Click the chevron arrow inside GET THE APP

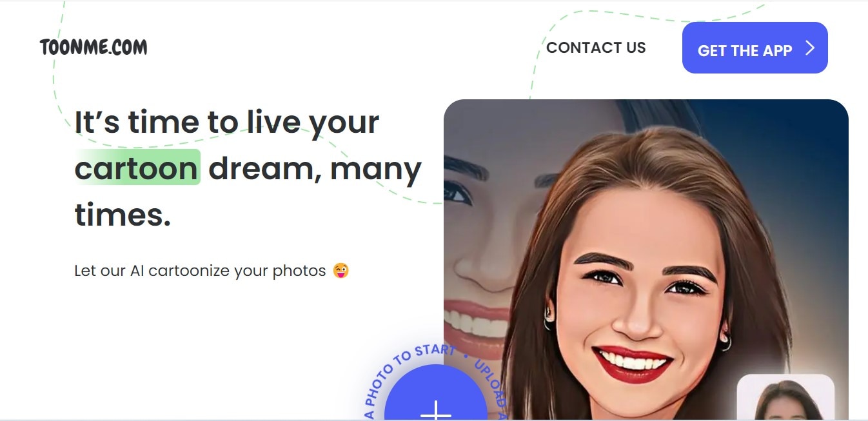click(x=810, y=48)
